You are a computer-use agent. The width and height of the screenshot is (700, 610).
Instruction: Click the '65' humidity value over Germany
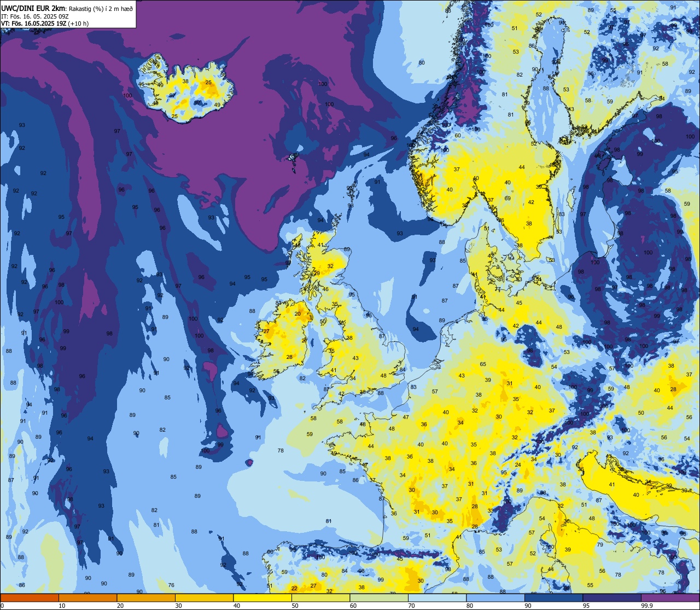pos(483,364)
